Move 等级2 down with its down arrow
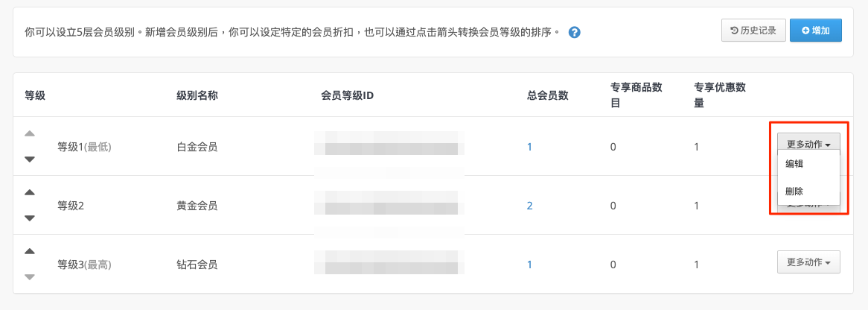Screen dimensions: 868x310 [x=30, y=218]
